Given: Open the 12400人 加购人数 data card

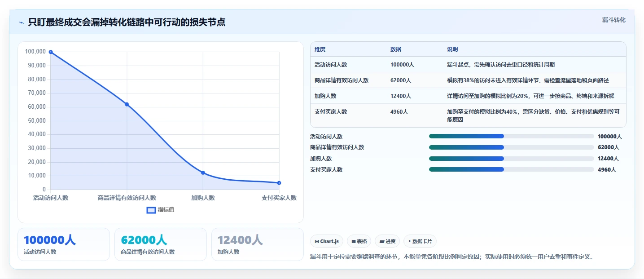Looking at the screenshot, I should click(258, 244).
